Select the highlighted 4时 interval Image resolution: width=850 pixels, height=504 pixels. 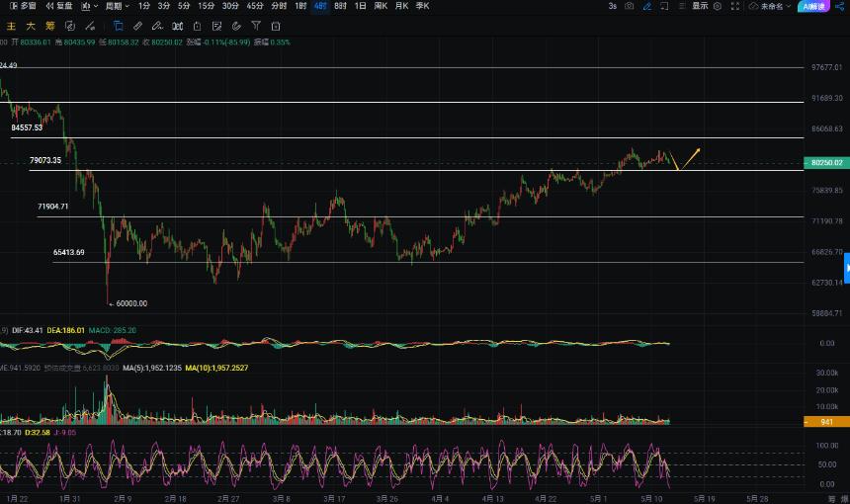click(320, 6)
